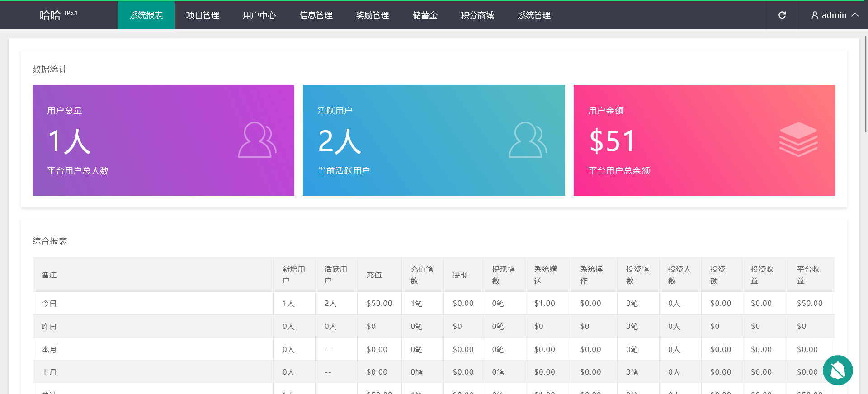Image resolution: width=868 pixels, height=394 pixels.
Task: Click the refresh icon in top bar
Action: pos(782,15)
